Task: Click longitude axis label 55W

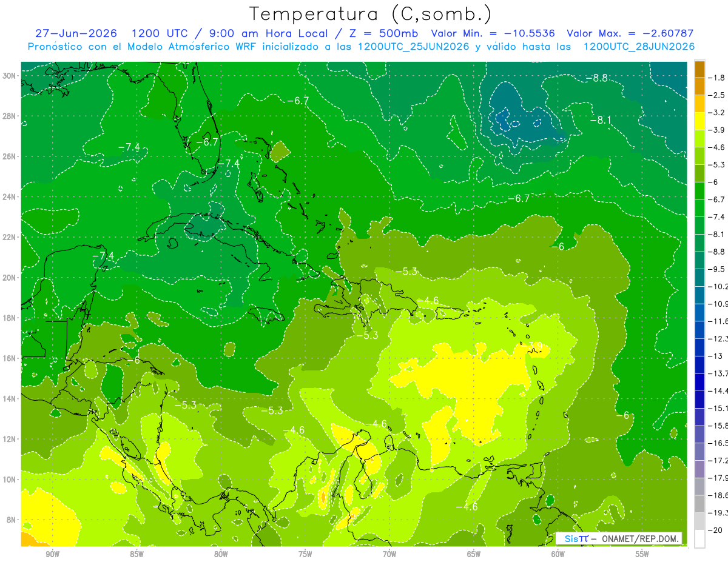Action: click(642, 555)
